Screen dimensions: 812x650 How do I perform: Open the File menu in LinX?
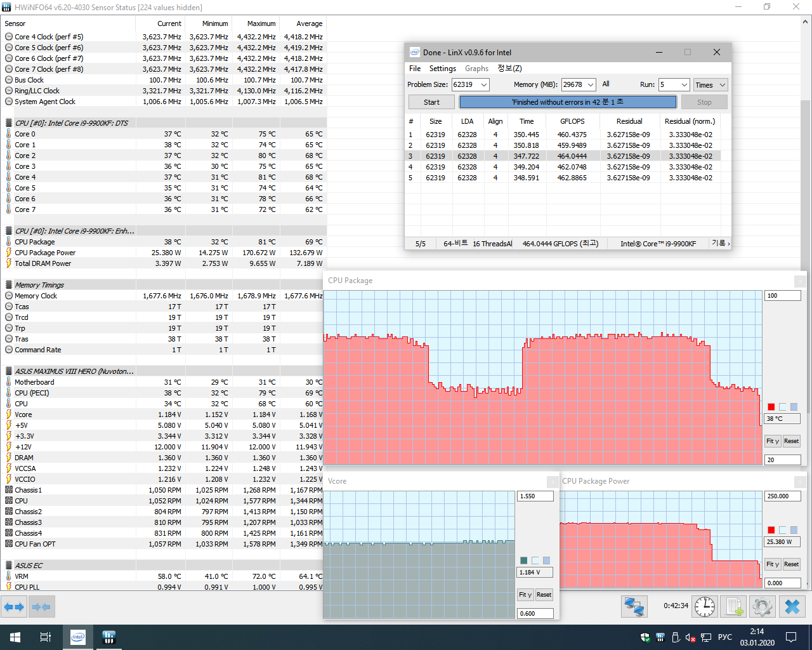point(415,69)
